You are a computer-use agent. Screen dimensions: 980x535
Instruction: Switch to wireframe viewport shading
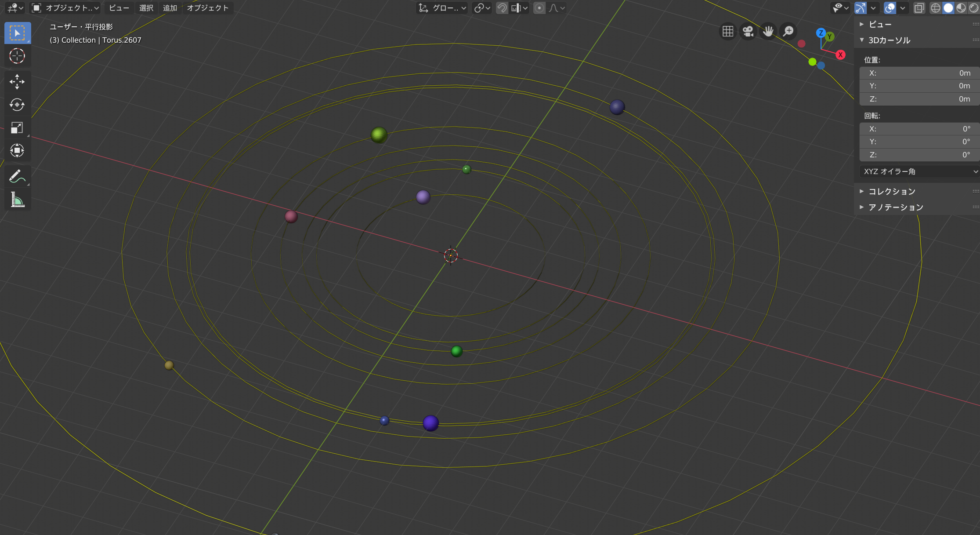click(935, 8)
